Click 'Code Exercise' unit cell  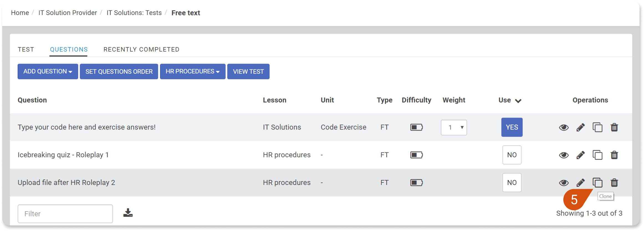coord(343,127)
